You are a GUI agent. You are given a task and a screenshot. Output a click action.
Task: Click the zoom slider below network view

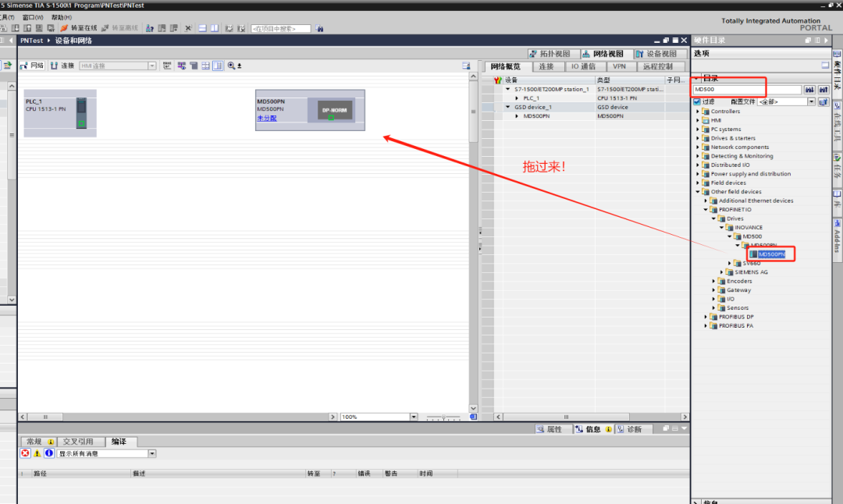point(443,417)
